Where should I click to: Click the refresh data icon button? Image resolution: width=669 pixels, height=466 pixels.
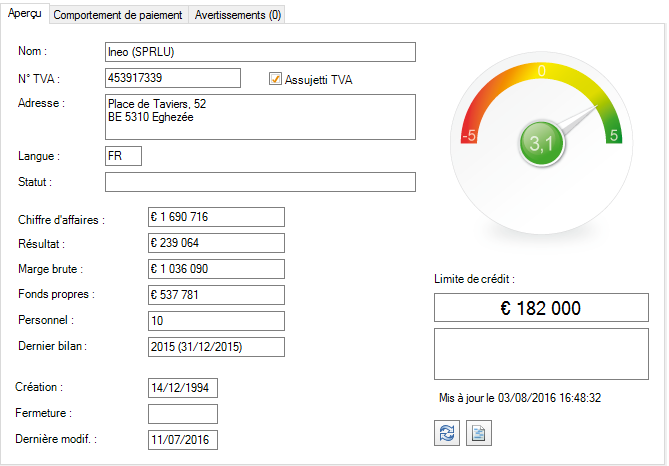pos(447,433)
